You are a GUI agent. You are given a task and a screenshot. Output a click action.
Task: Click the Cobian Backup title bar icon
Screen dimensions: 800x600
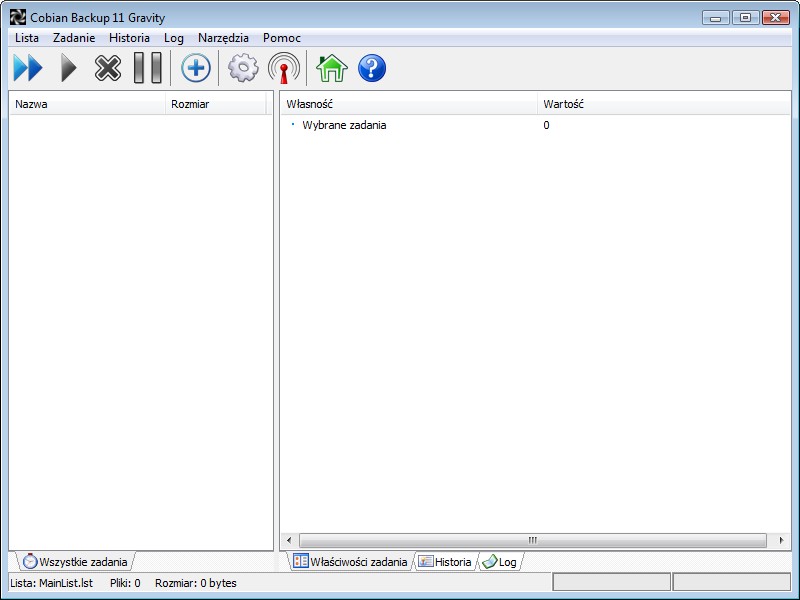(17, 17)
